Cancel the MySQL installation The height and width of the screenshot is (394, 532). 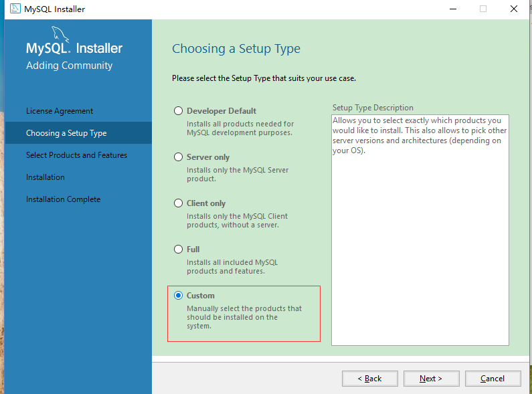pos(493,379)
